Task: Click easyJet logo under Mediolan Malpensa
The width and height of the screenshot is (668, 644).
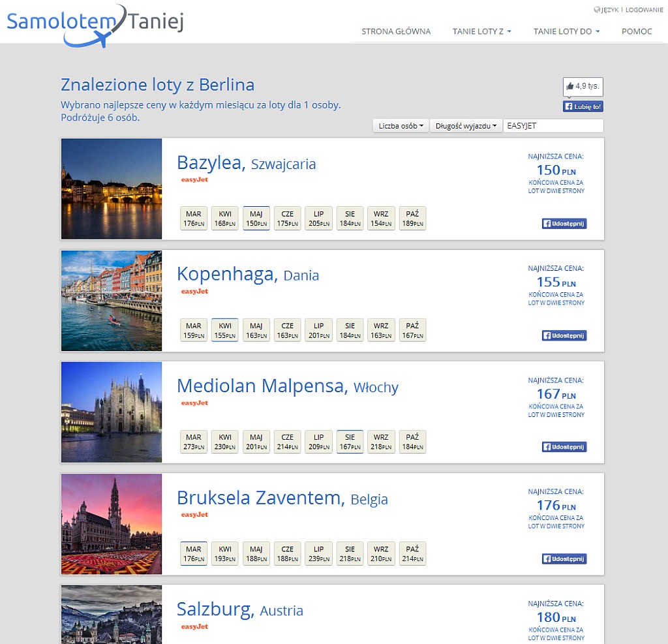Action: (x=194, y=403)
